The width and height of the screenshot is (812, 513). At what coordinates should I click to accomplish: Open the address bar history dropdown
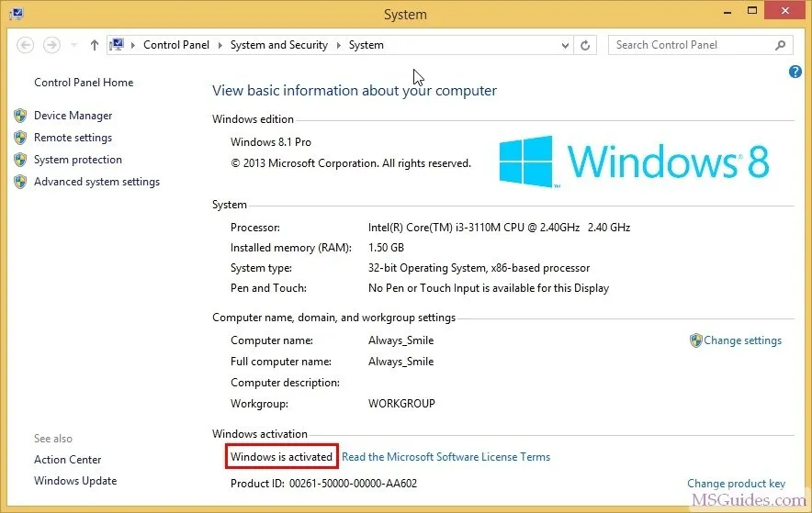[565, 46]
